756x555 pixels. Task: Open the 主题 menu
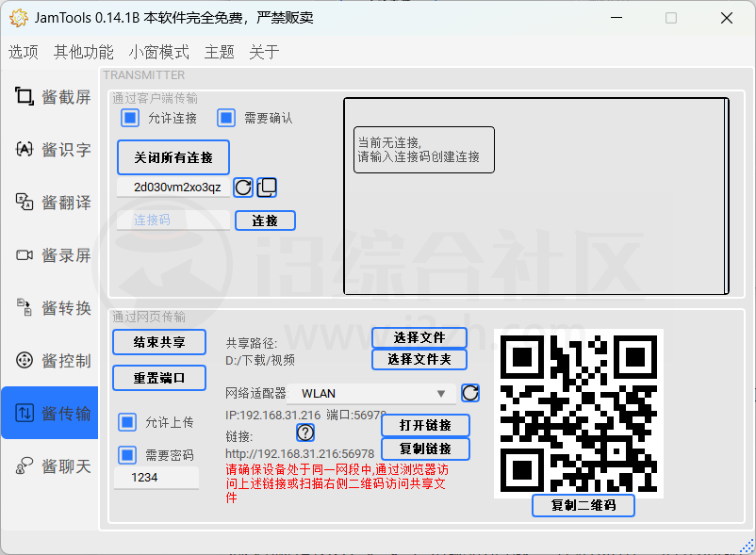point(220,52)
